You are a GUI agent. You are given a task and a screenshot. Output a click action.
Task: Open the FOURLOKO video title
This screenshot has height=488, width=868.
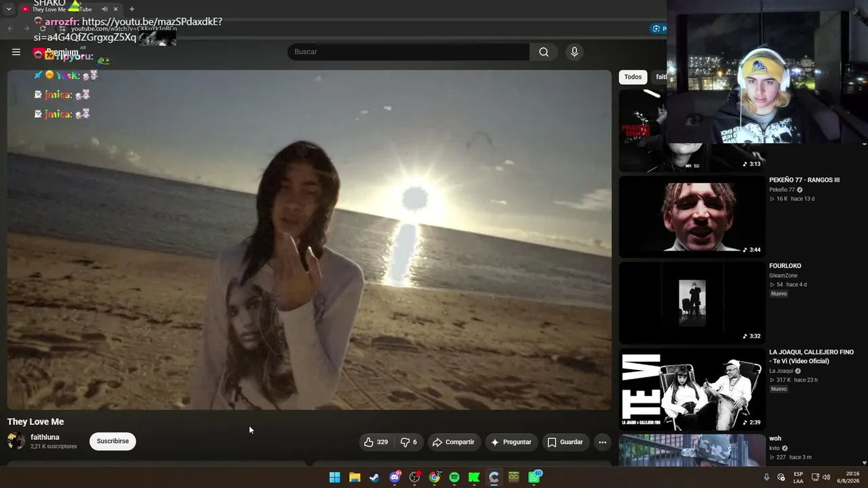click(785, 266)
